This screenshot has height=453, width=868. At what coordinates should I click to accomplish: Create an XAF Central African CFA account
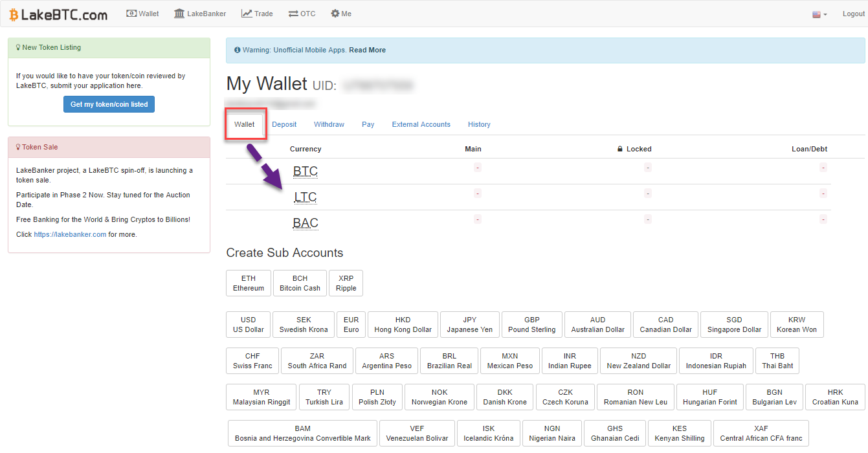[x=761, y=434]
